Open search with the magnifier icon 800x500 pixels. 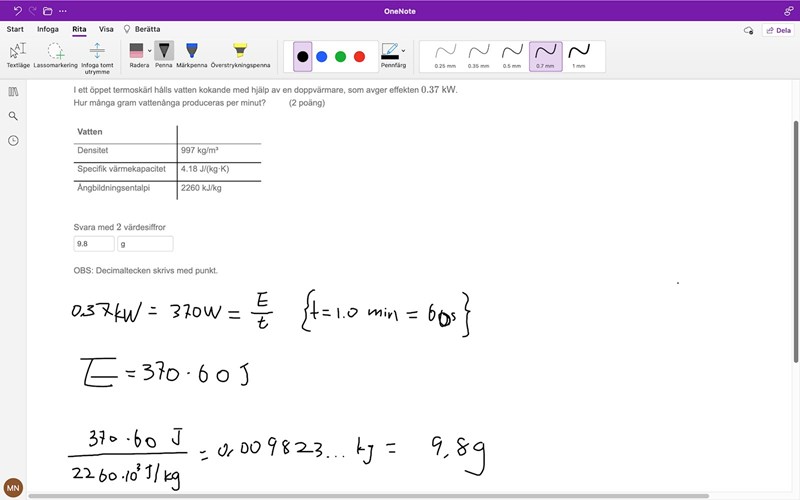tap(13, 116)
